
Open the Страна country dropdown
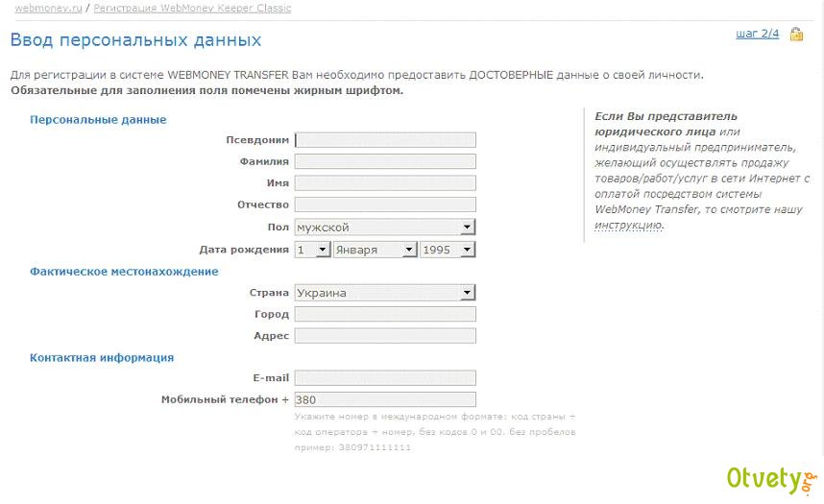point(385,293)
